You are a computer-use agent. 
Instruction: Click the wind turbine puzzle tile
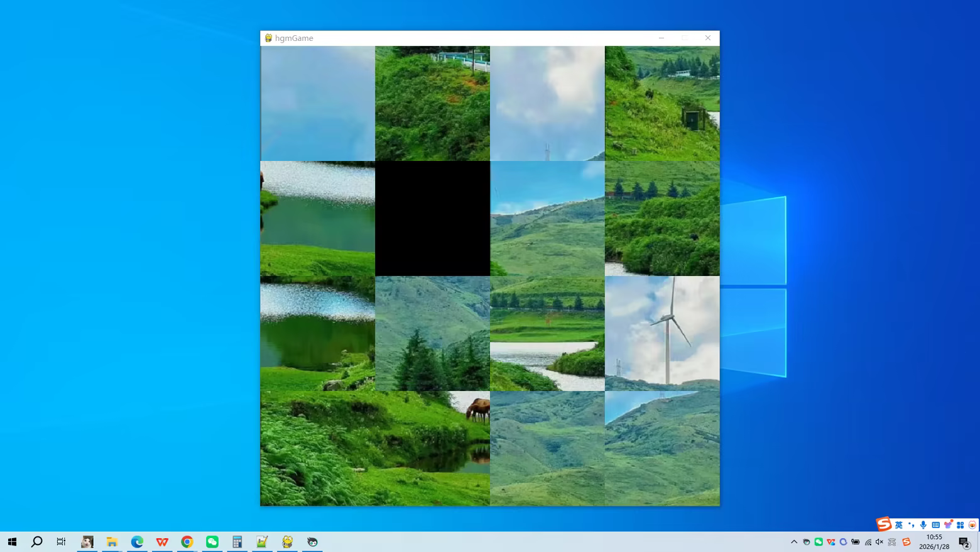pyautogui.click(x=662, y=333)
